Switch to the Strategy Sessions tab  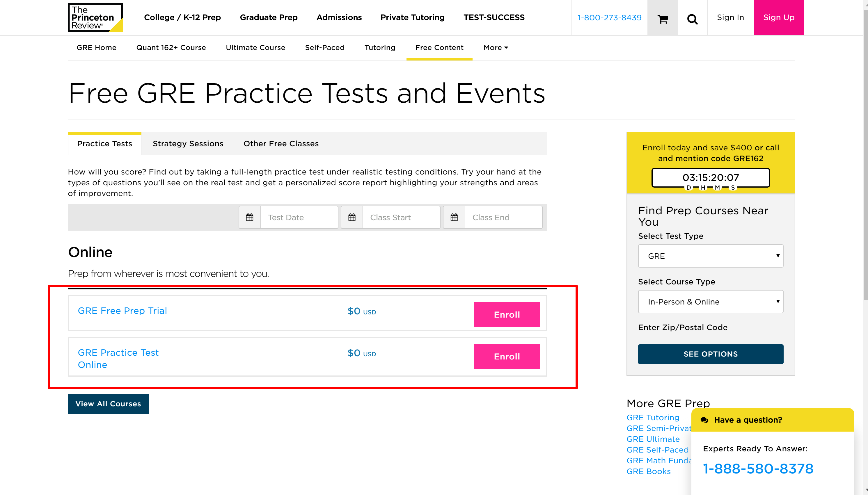coord(188,144)
